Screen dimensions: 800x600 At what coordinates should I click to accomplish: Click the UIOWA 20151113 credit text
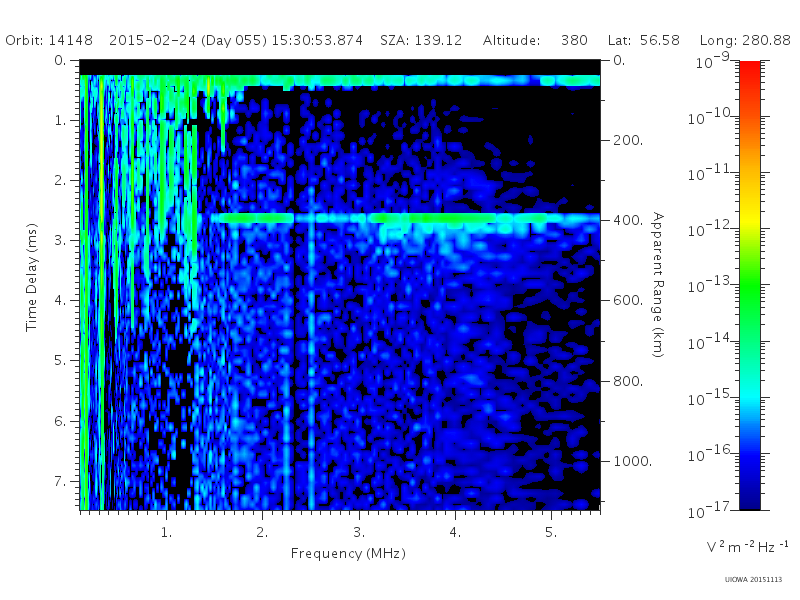754,580
